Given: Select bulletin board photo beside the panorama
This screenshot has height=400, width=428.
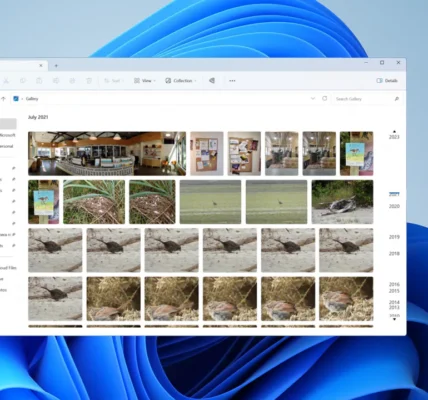Looking at the screenshot, I should (207, 153).
